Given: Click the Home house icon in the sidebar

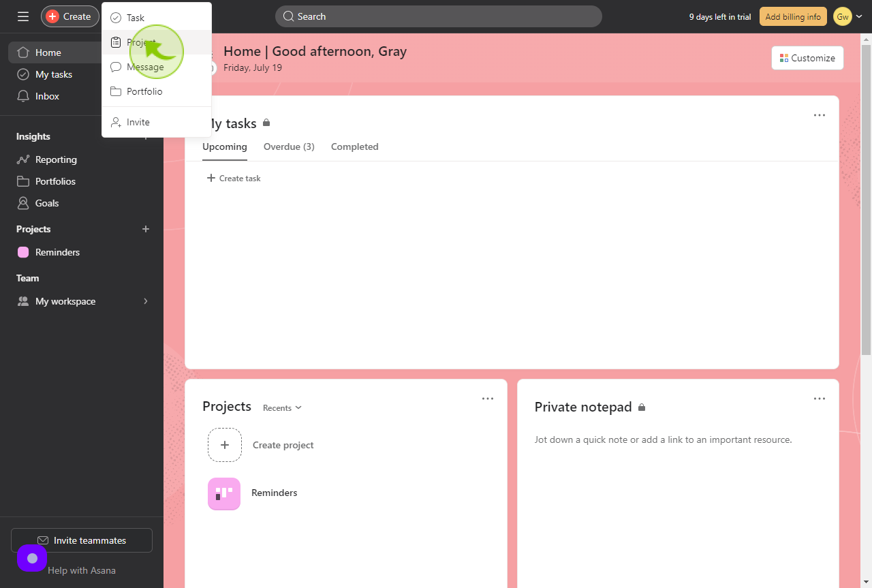Looking at the screenshot, I should [x=23, y=52].
